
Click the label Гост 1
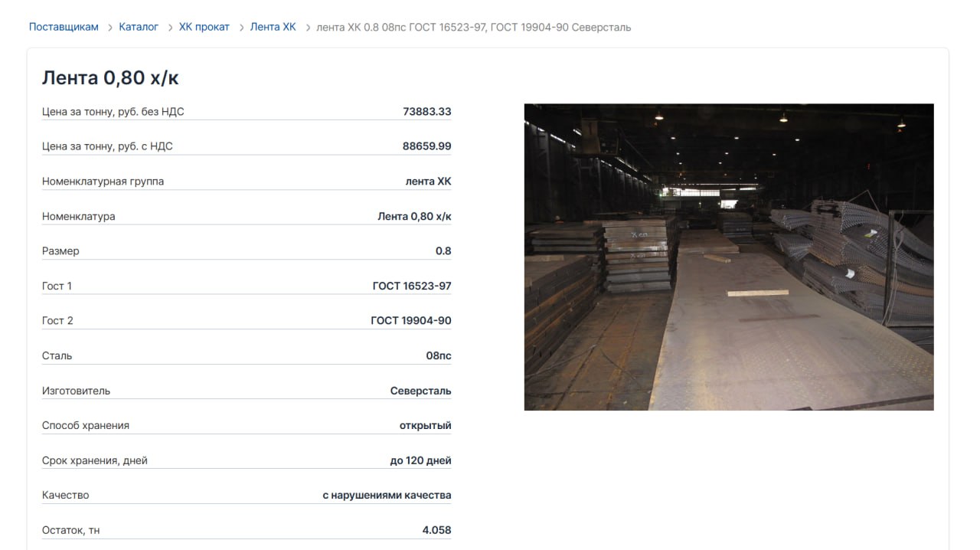pyautogui.click(x=57, y=286)
